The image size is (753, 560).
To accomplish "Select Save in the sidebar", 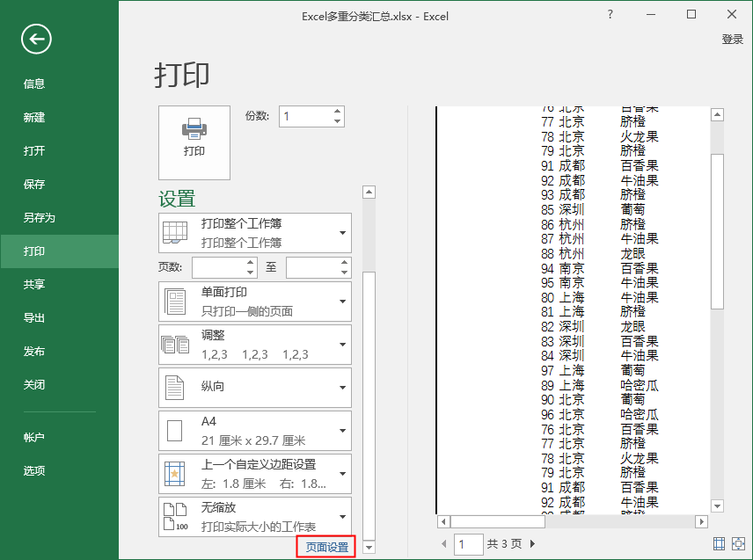I will [34, 185].
